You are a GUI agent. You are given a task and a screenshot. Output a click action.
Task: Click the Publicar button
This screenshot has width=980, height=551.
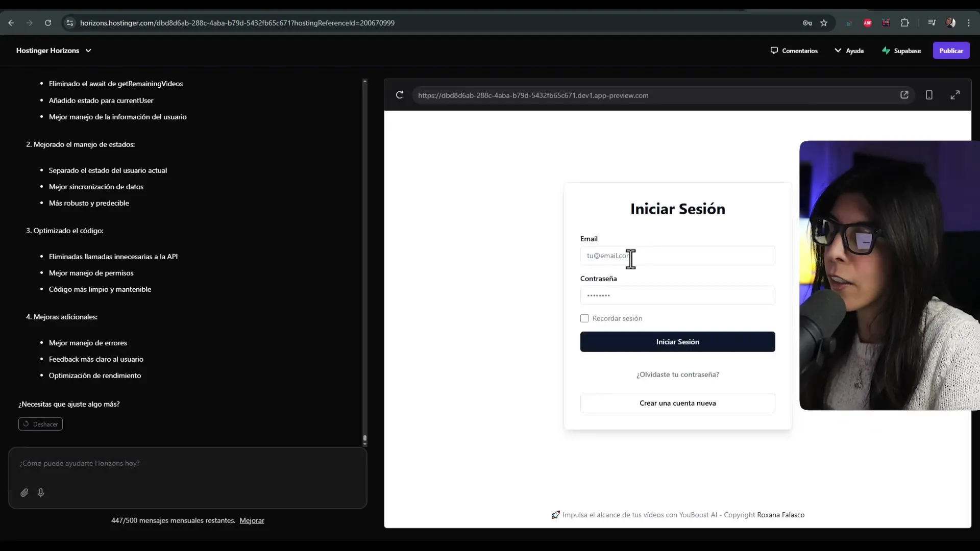point(951,51)
